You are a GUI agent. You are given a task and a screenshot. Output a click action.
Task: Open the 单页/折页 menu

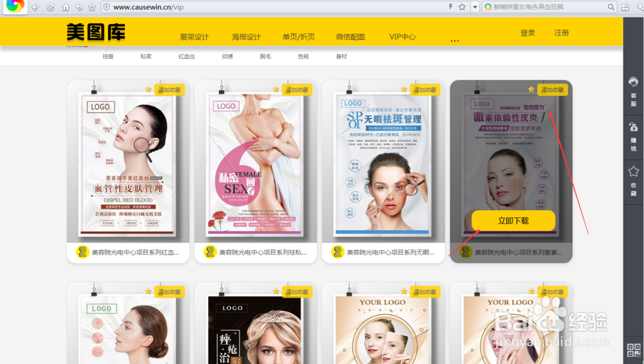pos(299,37)
